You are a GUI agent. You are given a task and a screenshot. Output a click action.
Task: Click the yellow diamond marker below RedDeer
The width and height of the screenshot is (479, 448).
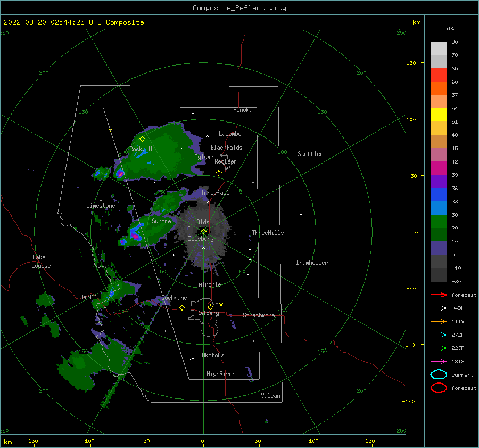click(x=219, y=173)
